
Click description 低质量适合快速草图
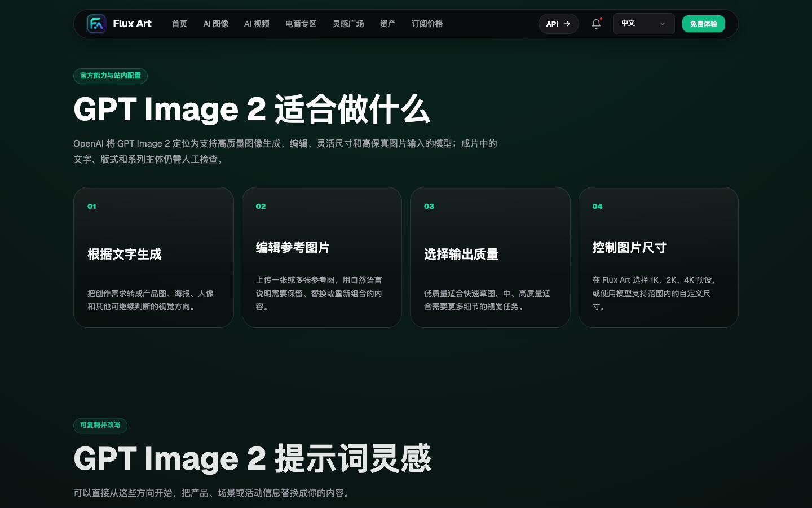(487, 300)
